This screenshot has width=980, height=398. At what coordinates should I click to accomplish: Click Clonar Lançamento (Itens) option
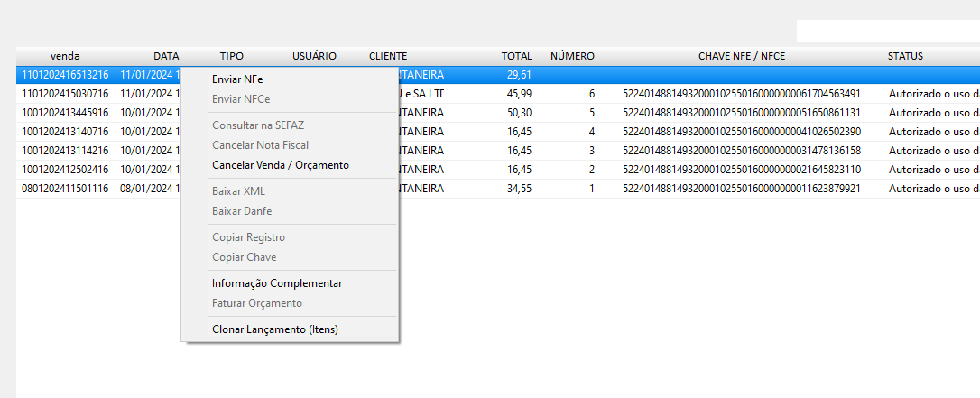coord(274,329)
